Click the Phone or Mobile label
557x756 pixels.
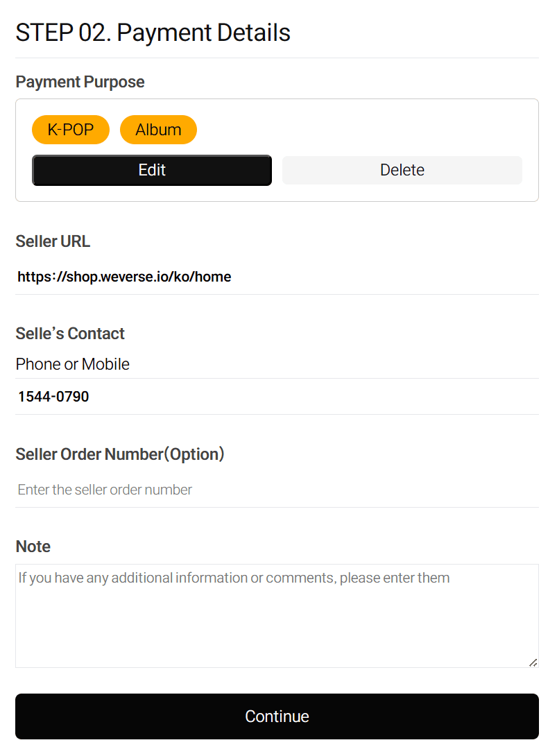point(72,364)
